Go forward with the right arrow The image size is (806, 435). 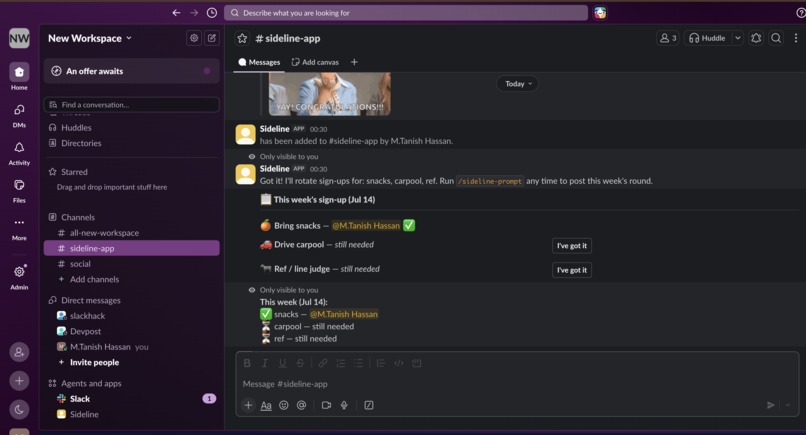pos(194,13)
